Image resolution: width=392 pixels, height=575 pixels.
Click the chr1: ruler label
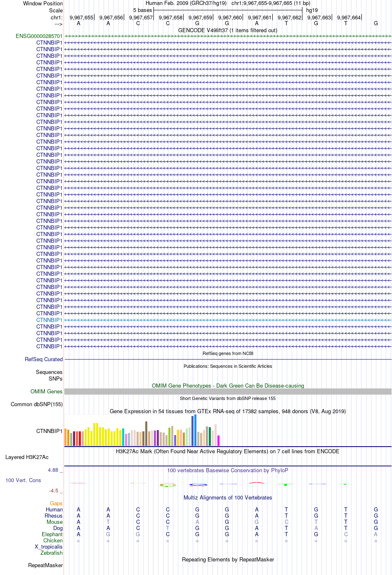[57, 17]
